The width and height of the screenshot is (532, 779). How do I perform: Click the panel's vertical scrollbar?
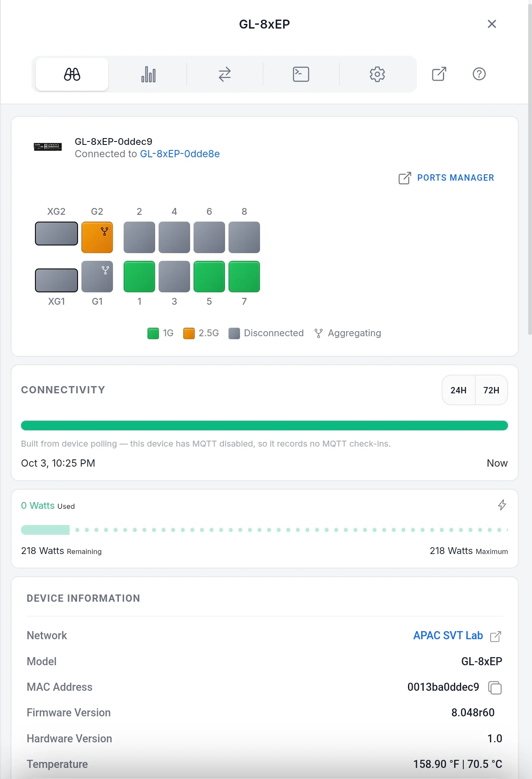point(530,170)
